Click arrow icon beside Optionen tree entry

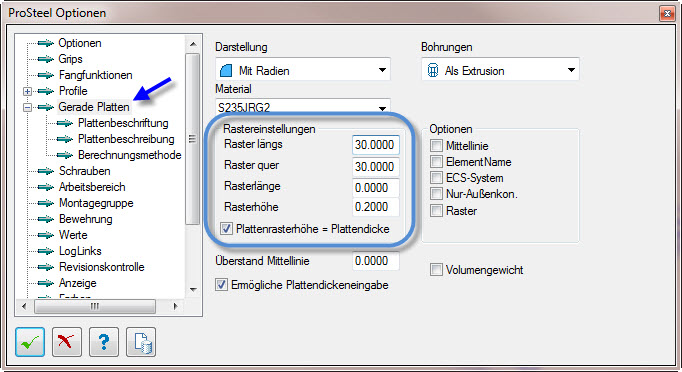coord(46,43)
